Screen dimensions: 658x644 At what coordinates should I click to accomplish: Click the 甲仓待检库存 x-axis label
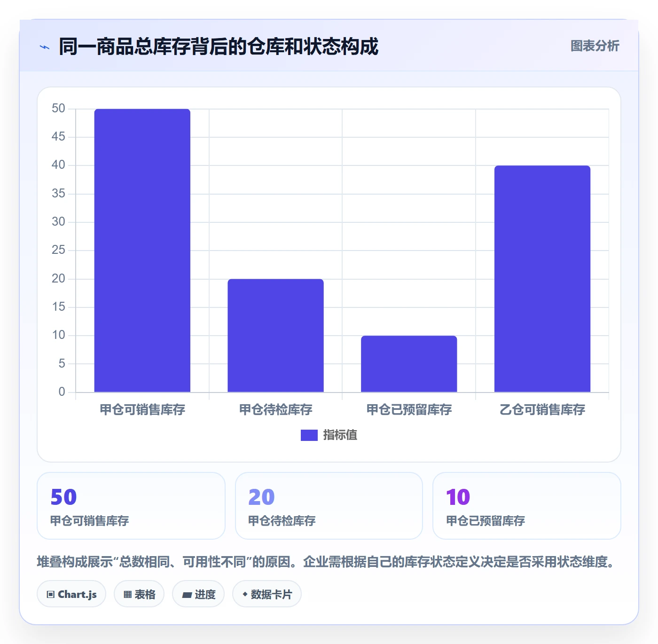(x=276, y=410)
